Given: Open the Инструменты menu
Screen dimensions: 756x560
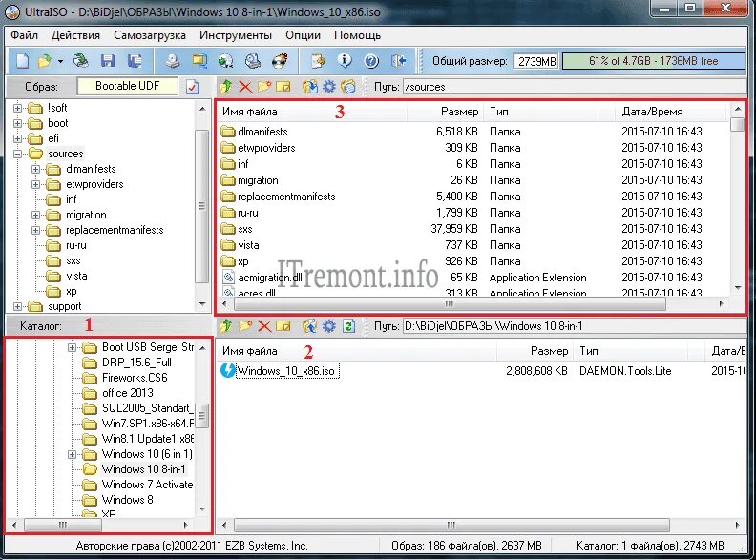Looking at the screenshot, I should click(x=236, y=35).
